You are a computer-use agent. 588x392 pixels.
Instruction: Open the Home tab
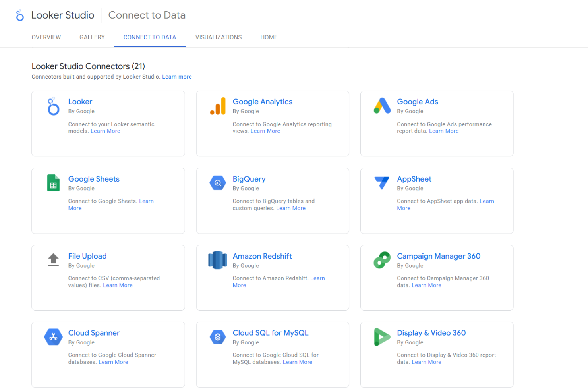click(269, 37)
